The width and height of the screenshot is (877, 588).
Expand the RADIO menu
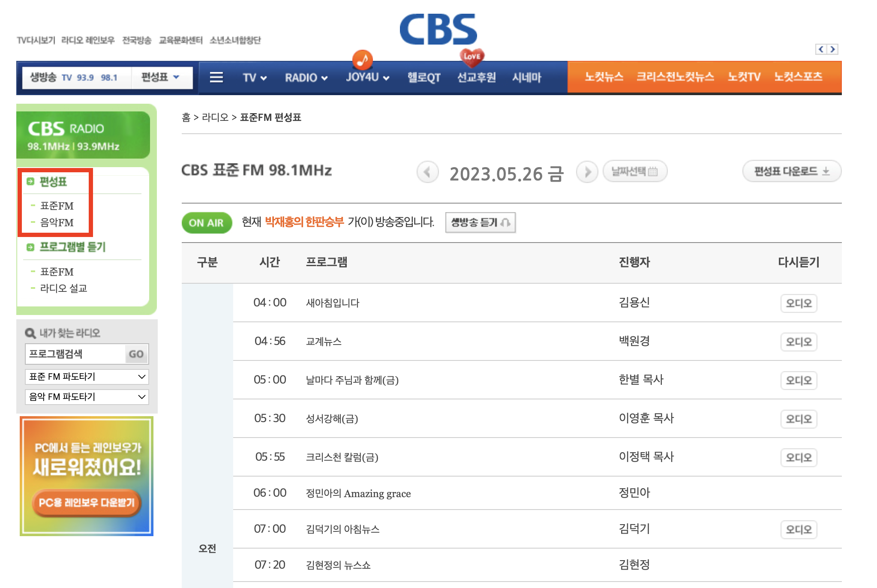(x=306, y=78)
